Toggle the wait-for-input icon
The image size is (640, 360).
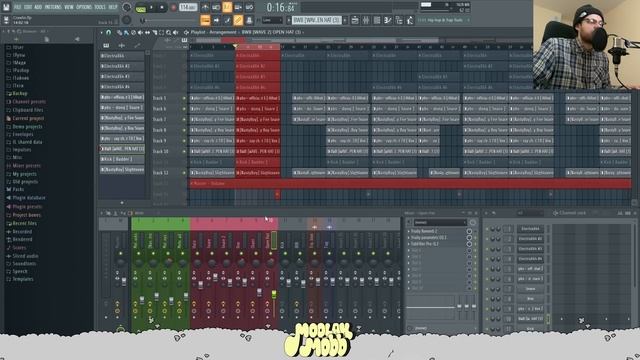tap(216, 7)
